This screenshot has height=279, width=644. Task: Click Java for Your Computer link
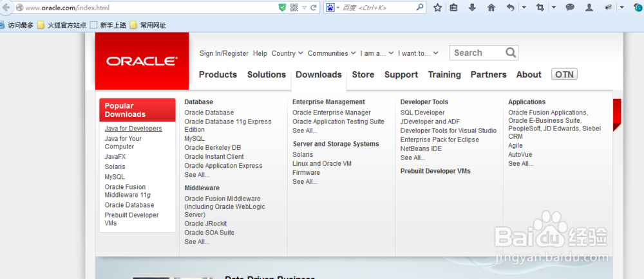(123, 143)
